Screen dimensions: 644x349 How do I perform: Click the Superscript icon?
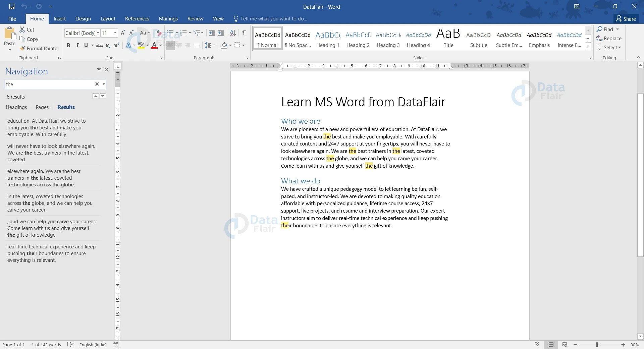117,46
